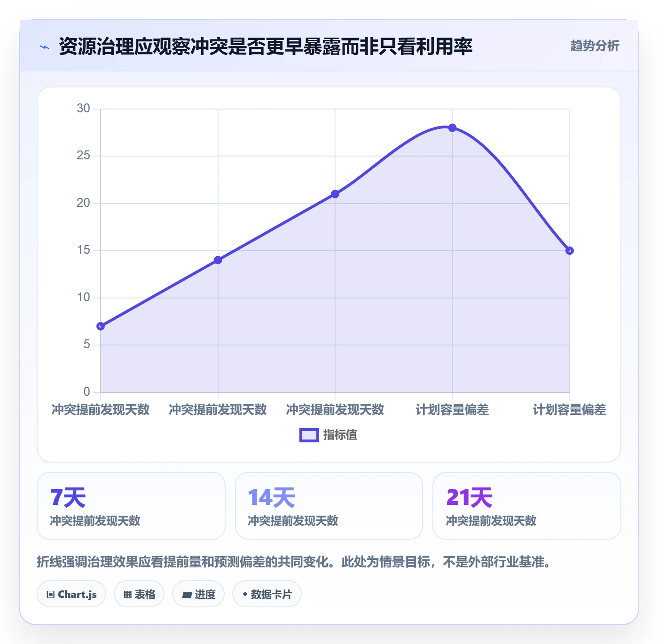Viewport: 658px width, 644px height.
Task: Select the chart data point at value 14
Action: click(218, 260)
